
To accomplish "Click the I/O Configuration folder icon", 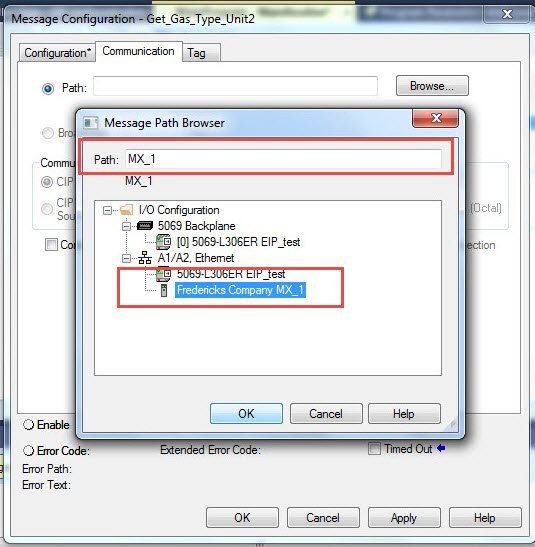I will (126, 210).
